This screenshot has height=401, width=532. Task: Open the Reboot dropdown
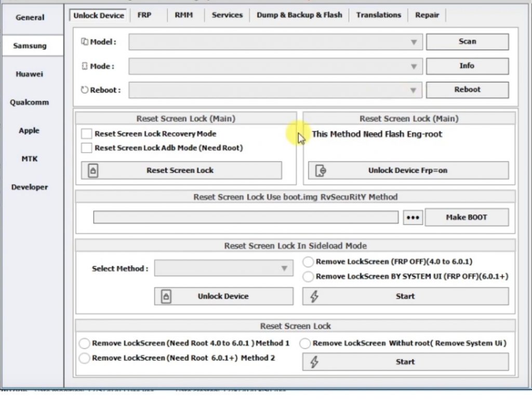[x=414, y=89]
